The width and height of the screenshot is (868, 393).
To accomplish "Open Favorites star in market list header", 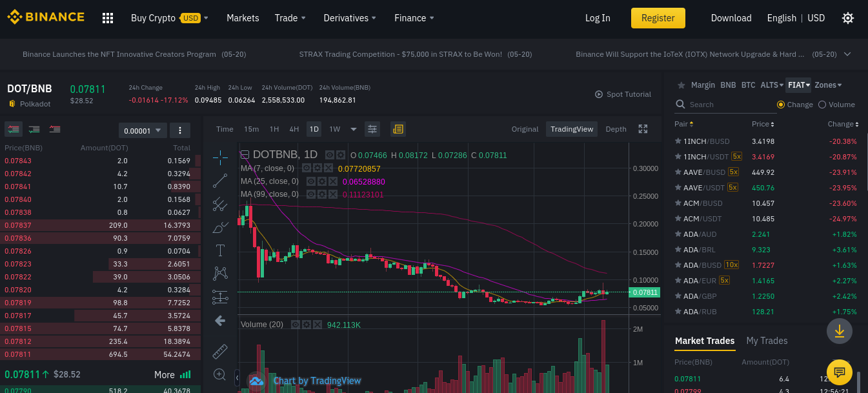I will click(x=680, y=85).
